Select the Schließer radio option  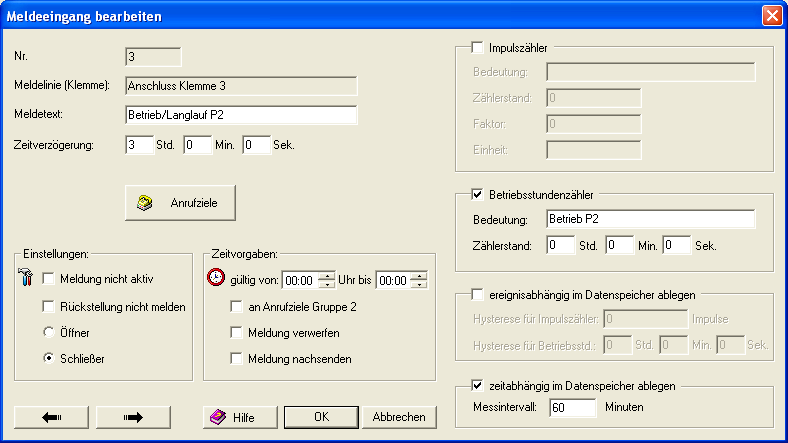point(47,358)
